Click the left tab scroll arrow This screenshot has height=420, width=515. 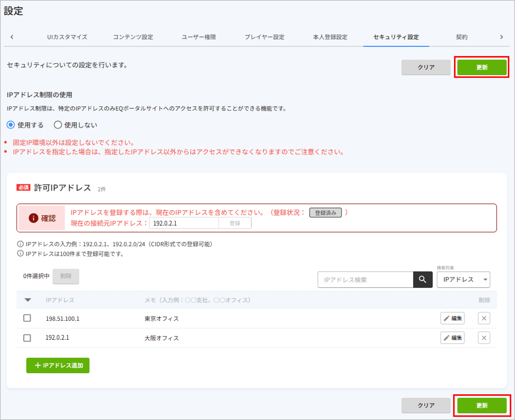pos(12,37)
